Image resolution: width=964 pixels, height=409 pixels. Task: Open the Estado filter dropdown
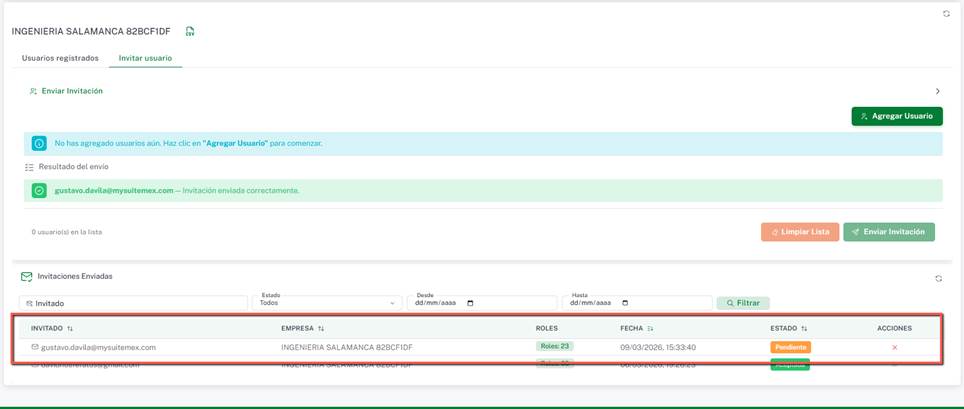point(328,303)
